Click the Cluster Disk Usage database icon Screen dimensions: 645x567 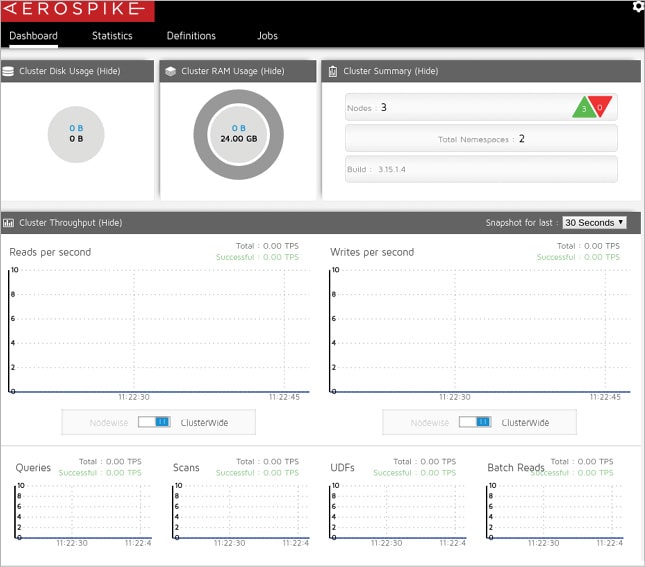tap(9, 72)
